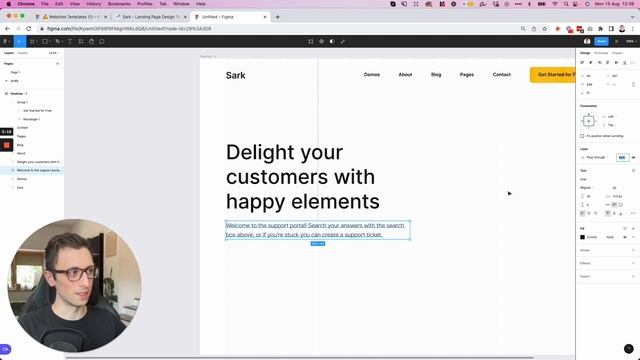Click the link icon in center toolbar
The image size is (640, 360).
pos(342,41)
